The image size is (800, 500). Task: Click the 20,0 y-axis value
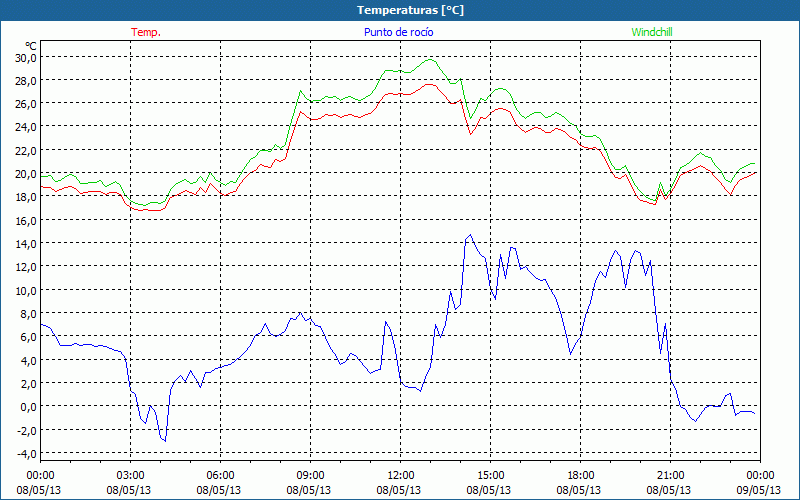point(26,173)
